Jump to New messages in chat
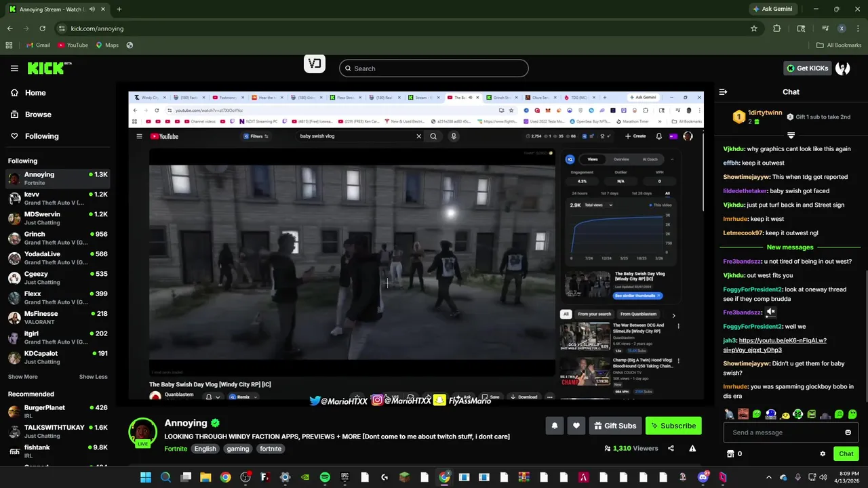868x488 pixels. [790, 247]
